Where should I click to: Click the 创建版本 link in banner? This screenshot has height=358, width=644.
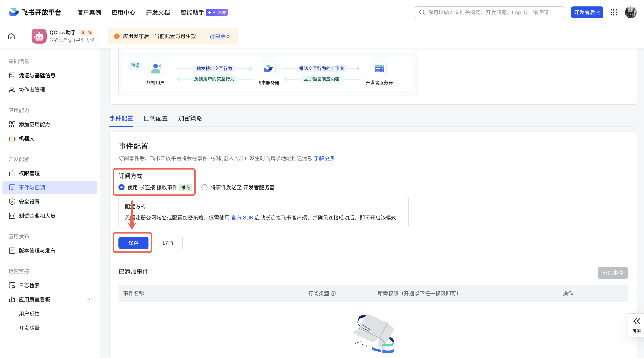click(220, 36)
